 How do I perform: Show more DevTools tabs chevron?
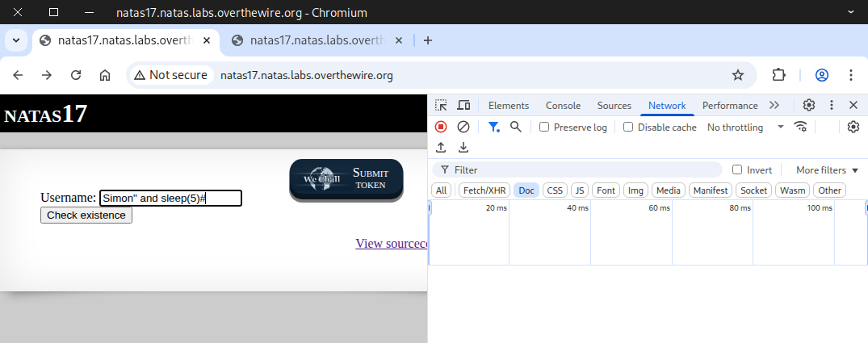pos(774,105)
